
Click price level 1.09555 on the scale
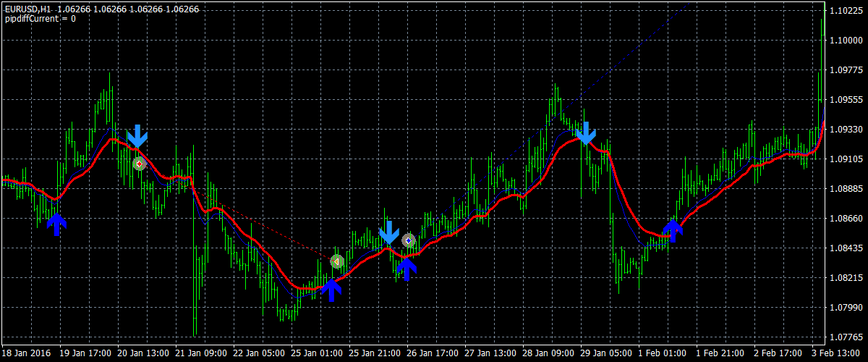coord(848,100)
